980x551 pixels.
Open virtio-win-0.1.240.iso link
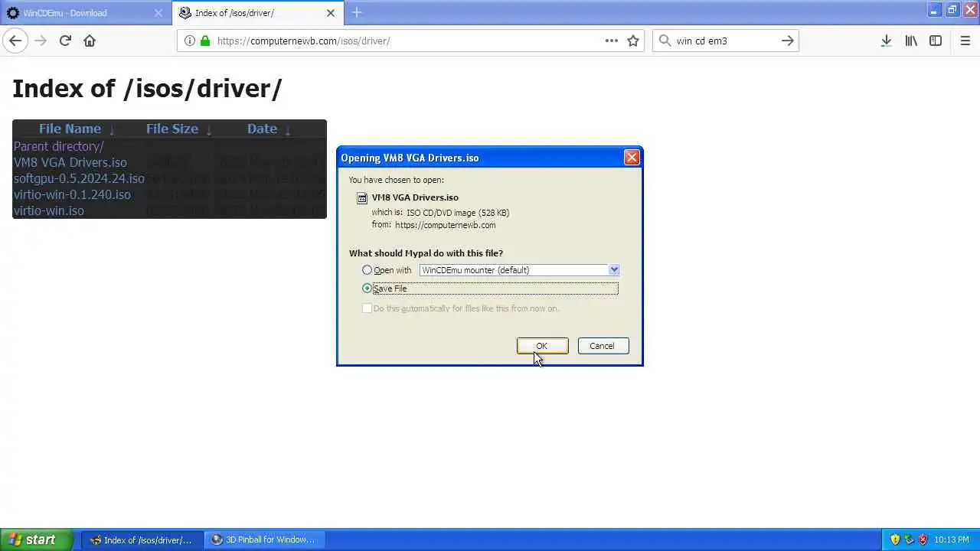72,194
